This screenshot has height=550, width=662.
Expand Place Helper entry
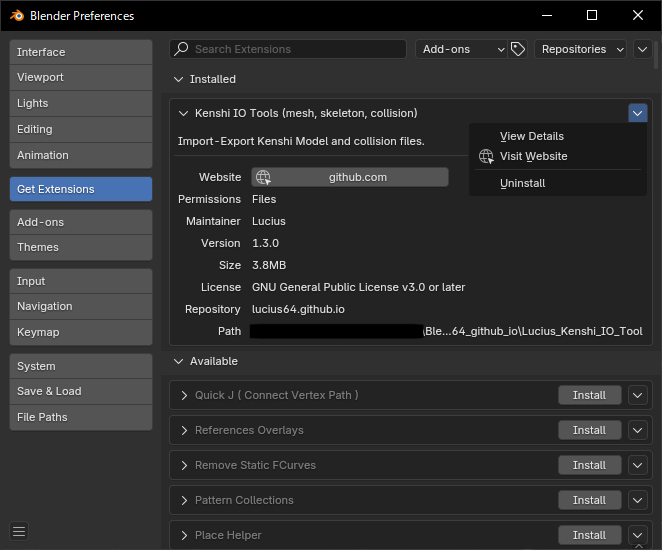pos(184,535)
